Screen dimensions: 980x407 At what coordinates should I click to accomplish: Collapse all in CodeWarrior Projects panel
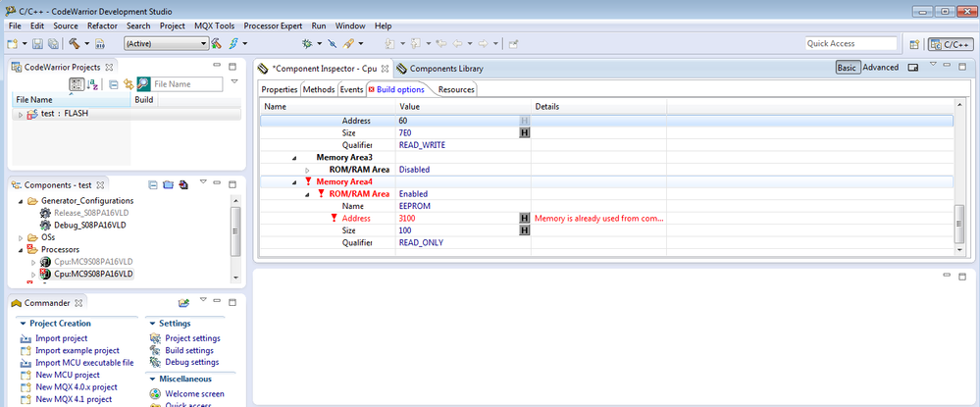pos(113,83)
